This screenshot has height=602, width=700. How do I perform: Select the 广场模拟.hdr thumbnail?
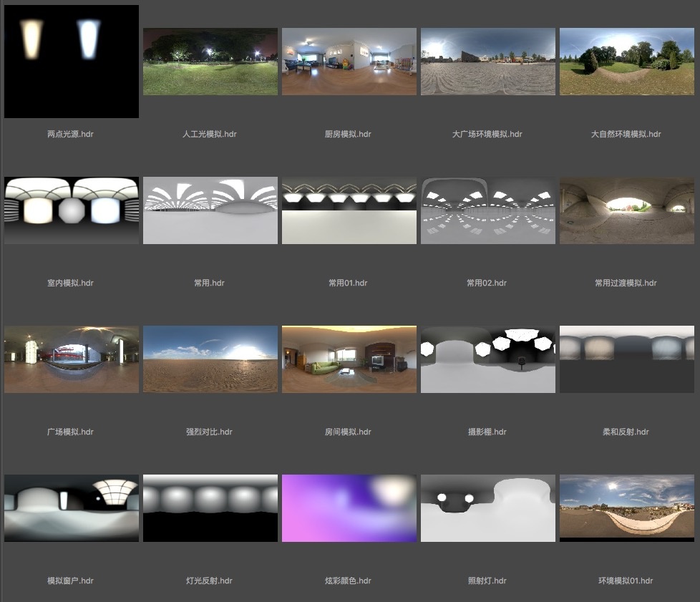tap(72, 359)
